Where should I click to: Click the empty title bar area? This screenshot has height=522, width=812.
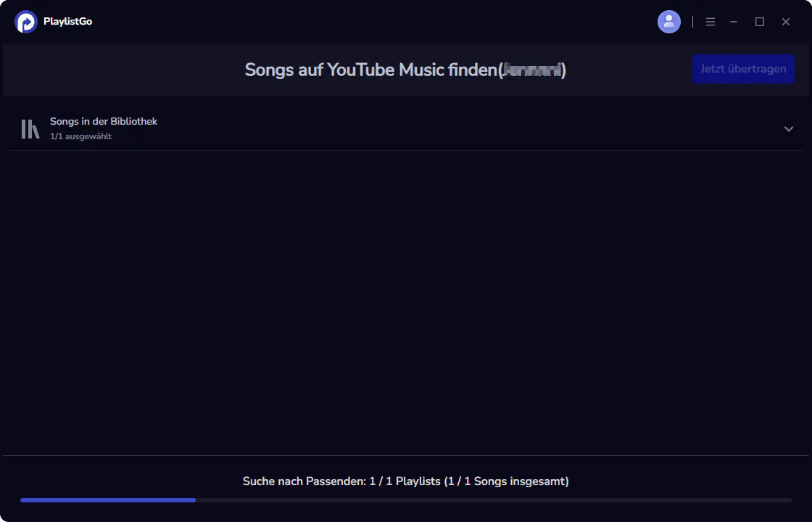(362, 22)
